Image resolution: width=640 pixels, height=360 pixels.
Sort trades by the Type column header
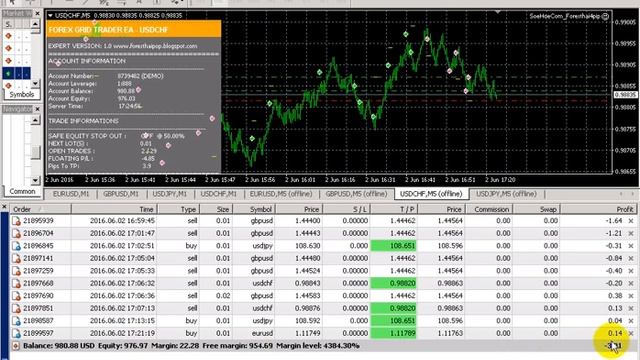pos(179,209)
